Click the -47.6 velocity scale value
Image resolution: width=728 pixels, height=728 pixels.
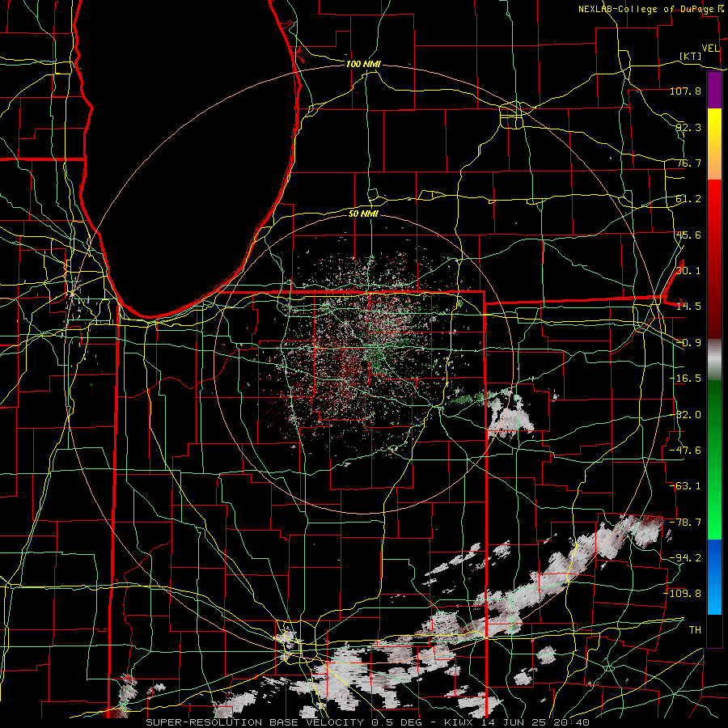click(685, 451)
